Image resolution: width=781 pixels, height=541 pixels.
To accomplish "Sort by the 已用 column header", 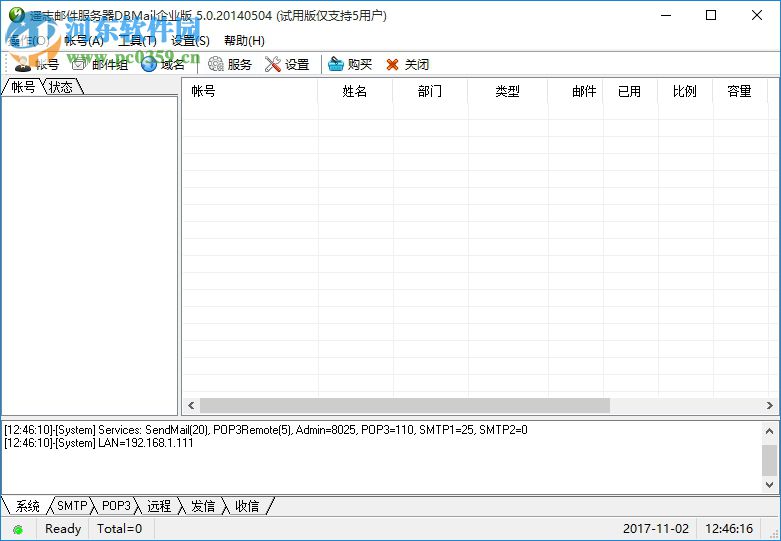I will 630,91.
